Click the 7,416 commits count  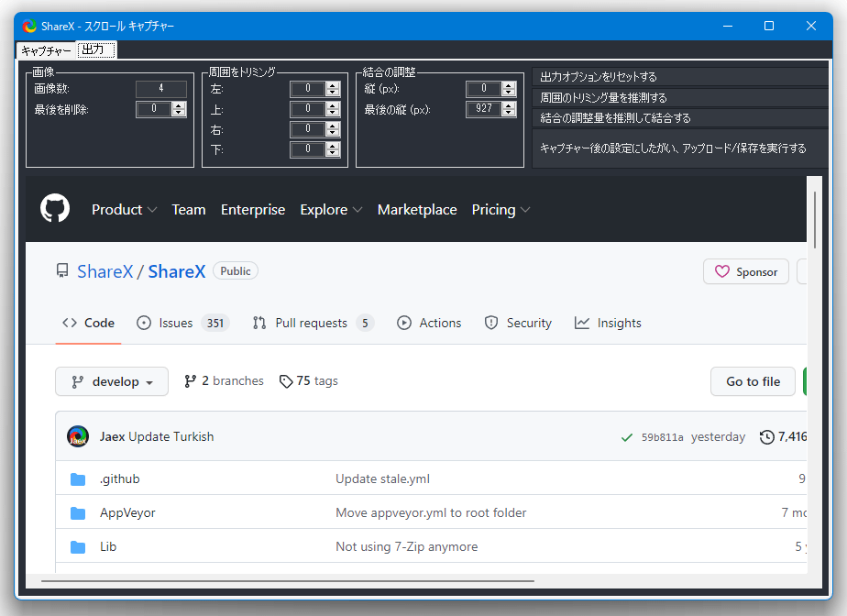792,436
